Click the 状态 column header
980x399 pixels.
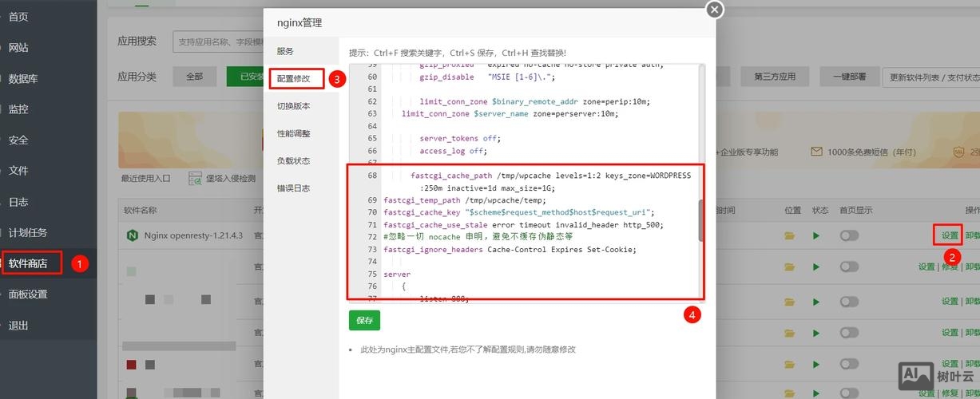(820, 211)
